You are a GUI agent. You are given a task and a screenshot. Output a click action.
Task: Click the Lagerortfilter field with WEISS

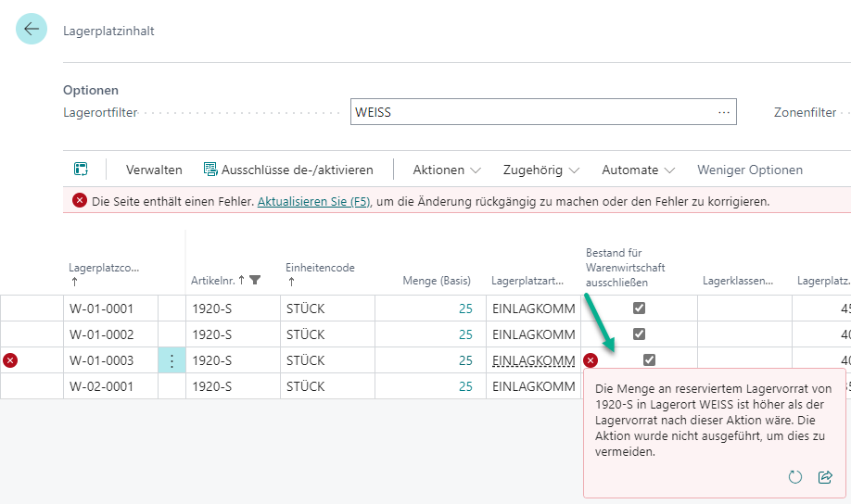528,112
